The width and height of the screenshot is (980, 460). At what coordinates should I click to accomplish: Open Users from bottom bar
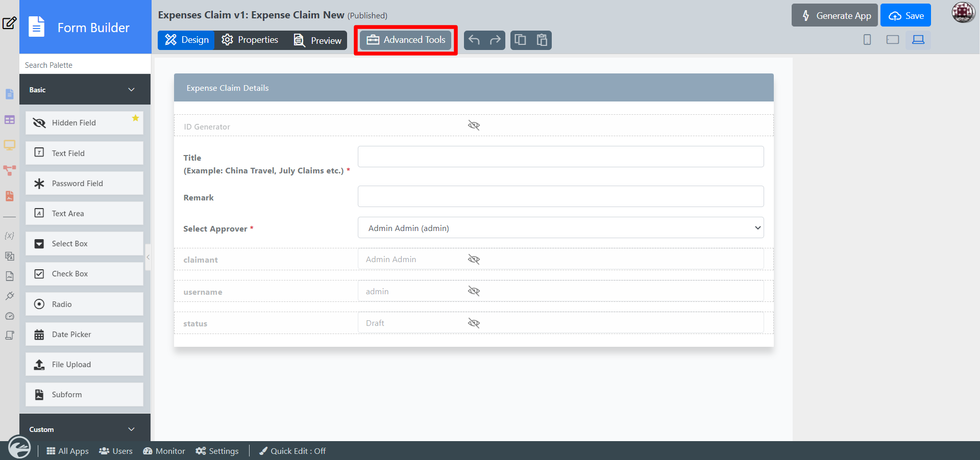coord(116,451)
